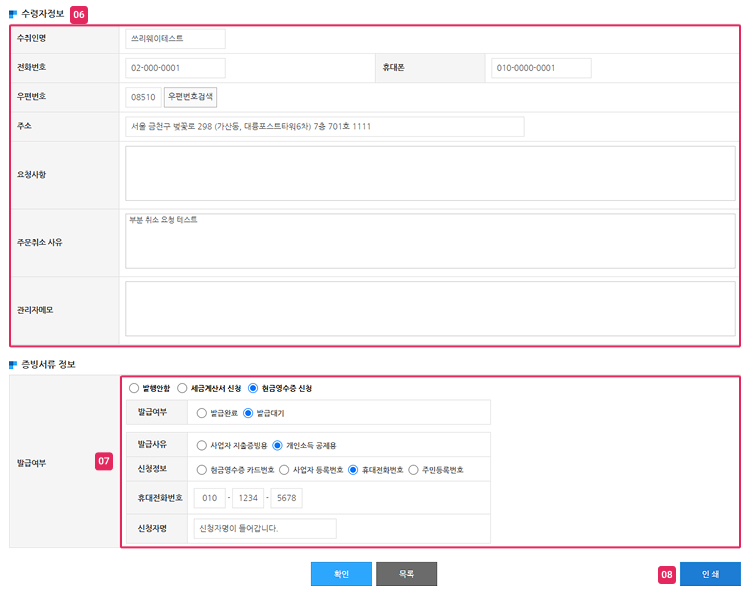Choose the 발급대기 radio button
The image size is (750, 595).
coord(248,413)
